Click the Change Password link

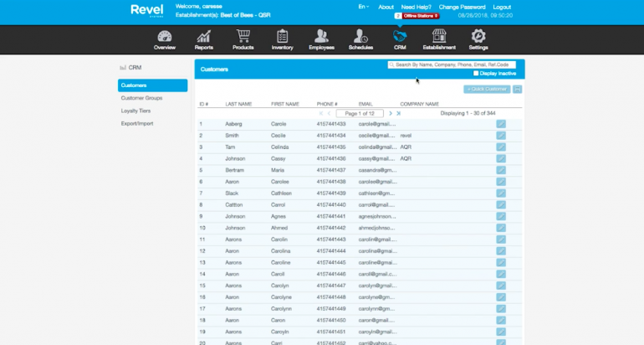pos(462,7)
